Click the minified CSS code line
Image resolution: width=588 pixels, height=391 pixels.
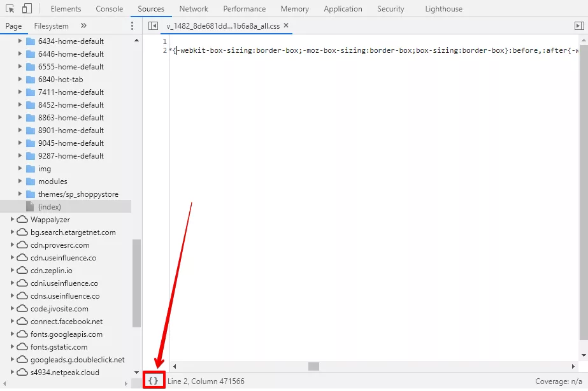374,50
